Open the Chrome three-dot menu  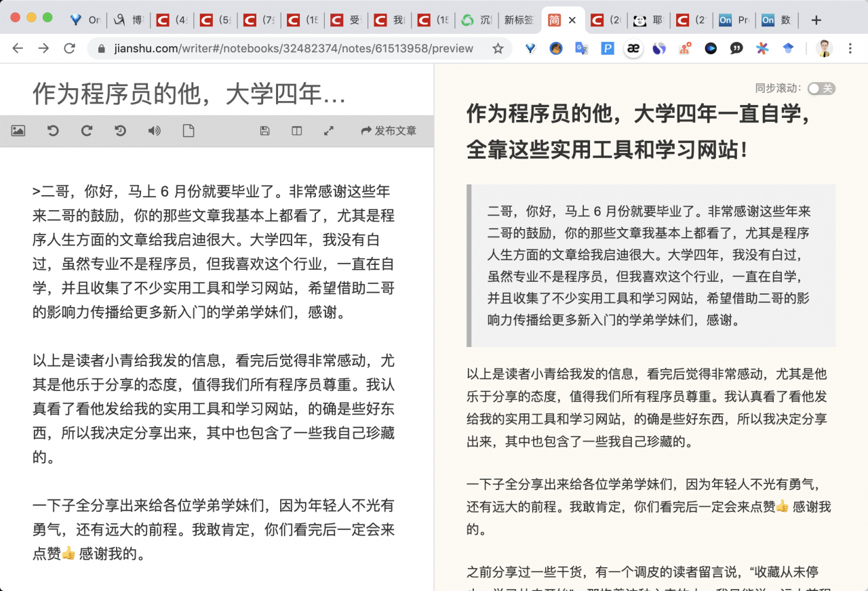coord(850,48)
